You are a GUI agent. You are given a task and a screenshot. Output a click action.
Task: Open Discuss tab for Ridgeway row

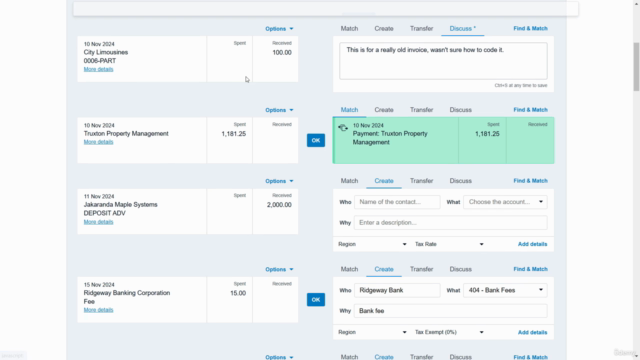(x=460, y=269)
